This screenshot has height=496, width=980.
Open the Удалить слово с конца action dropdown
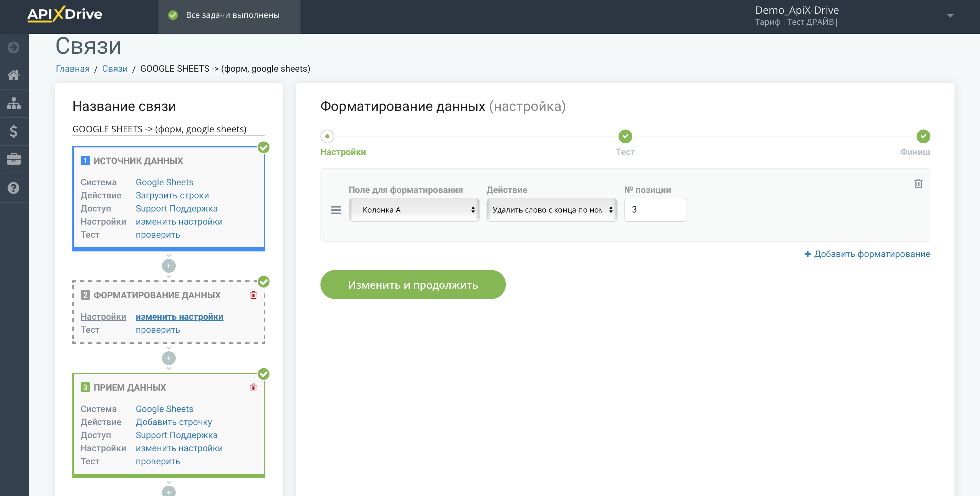[552, 209]
